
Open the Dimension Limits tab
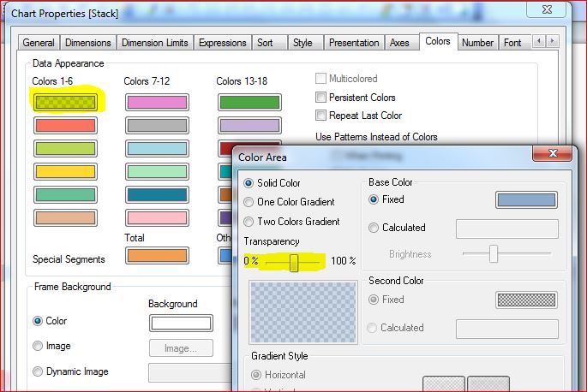click(154, 43)
